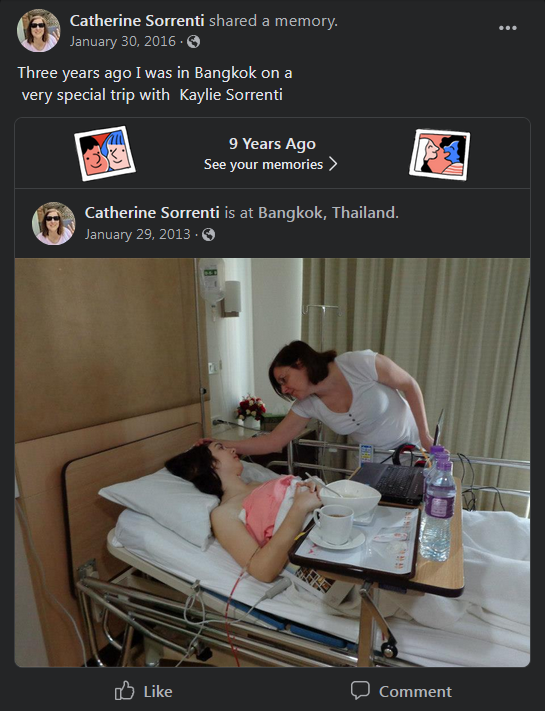The image size is (545, 711).
Task: Click Catherine Sorrenti's top profile picture
Action: pyautogui.click(x=39, y=30)
